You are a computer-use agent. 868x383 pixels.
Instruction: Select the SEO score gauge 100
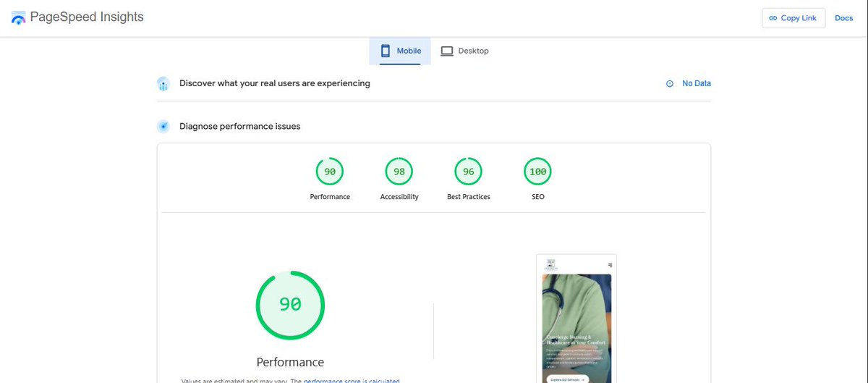pos(537,172)
